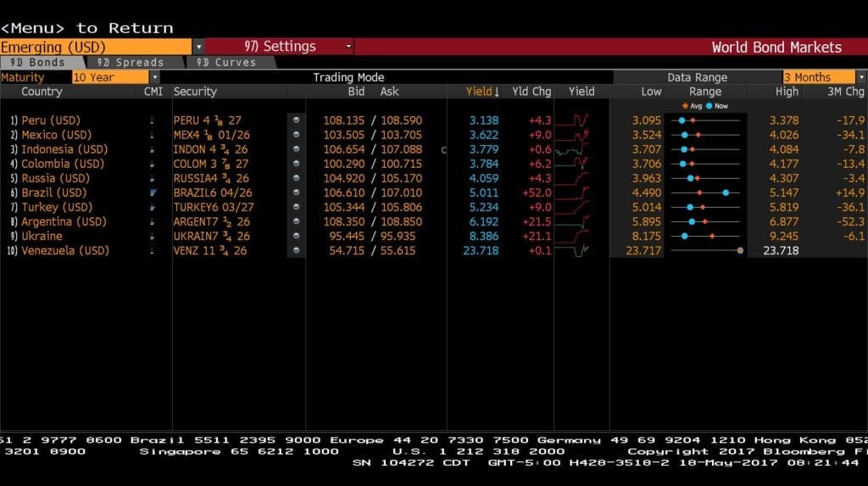Select the Colombia (USD) country row
The height and width of the screenshot is (486, 868).
(63, 164)
